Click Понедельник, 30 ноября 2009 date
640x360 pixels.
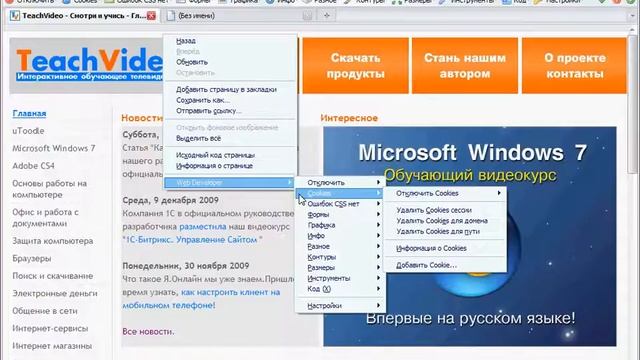[x=186, y=266]
